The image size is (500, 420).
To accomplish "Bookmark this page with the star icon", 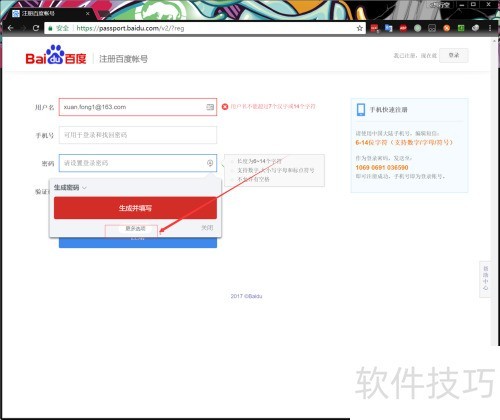I will (x=360, y=28).
